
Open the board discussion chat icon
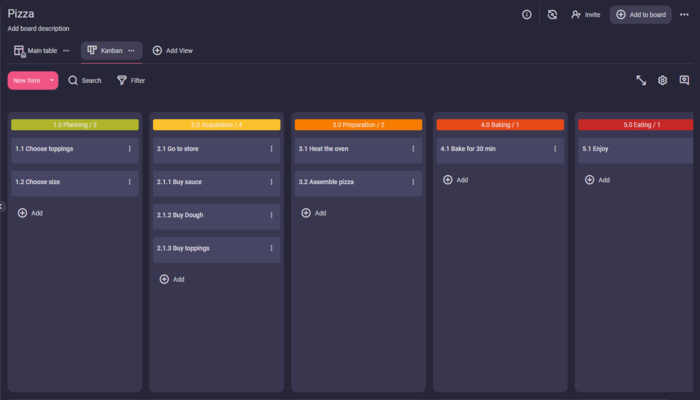click(x=684, y=80)
